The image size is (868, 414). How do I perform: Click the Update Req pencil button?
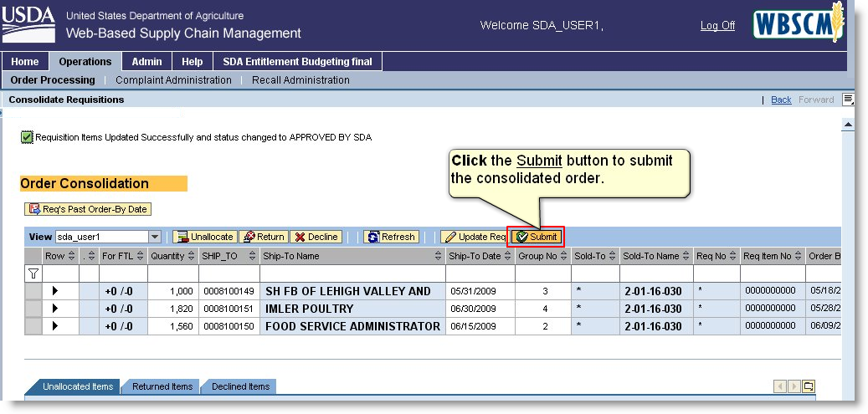[474, 237]
